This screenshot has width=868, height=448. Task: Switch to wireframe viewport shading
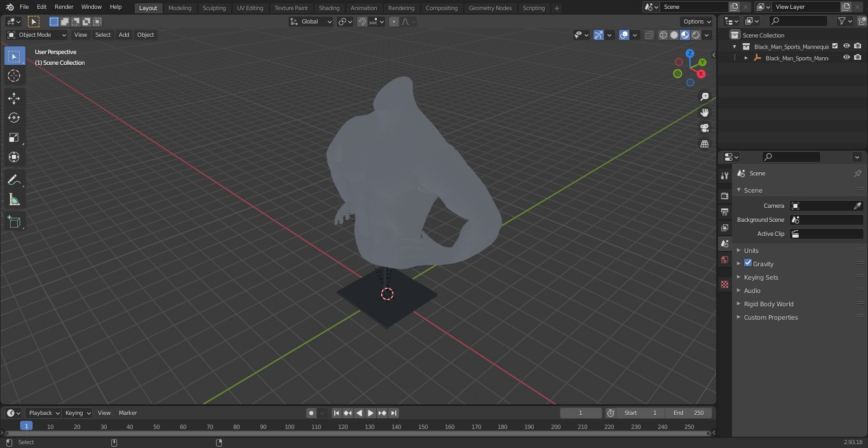point(663,35)
